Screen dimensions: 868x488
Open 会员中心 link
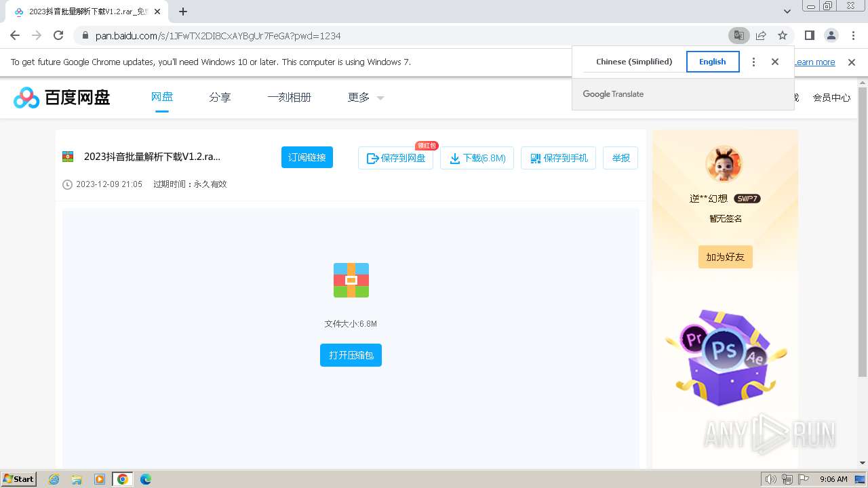[831, 98]
